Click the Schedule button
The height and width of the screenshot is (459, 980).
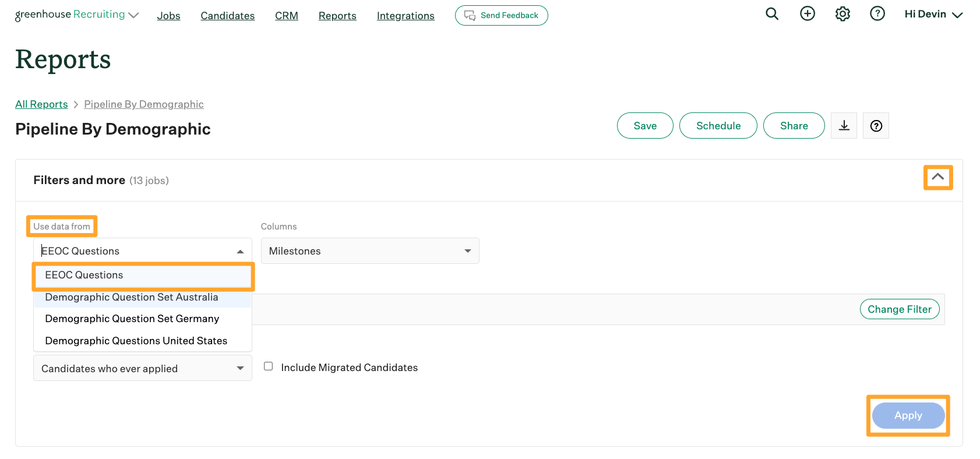point(718,126)
